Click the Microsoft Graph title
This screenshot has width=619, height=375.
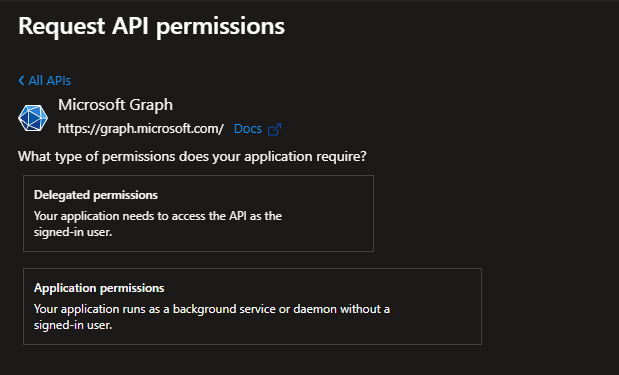click(x=115, y=105)
